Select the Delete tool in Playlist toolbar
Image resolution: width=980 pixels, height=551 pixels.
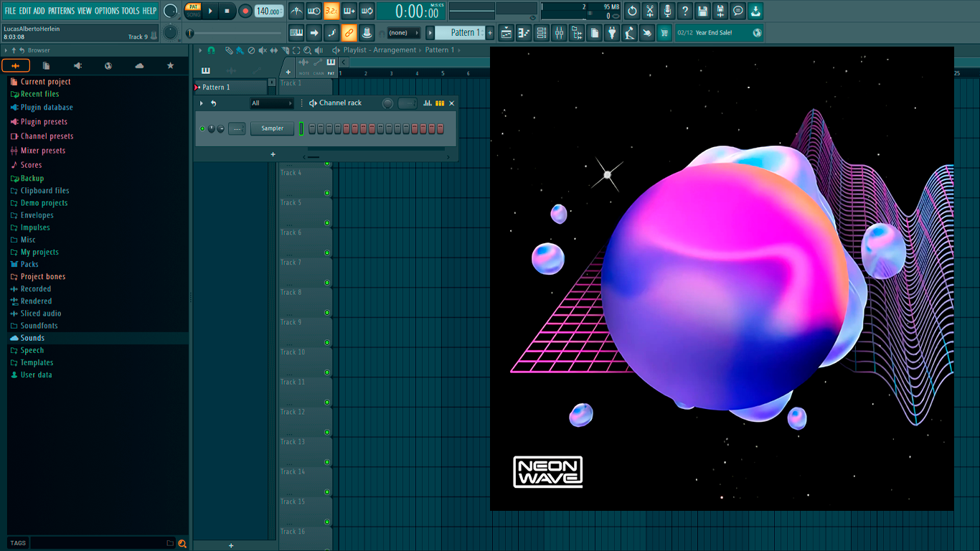[x=251, y=50]
